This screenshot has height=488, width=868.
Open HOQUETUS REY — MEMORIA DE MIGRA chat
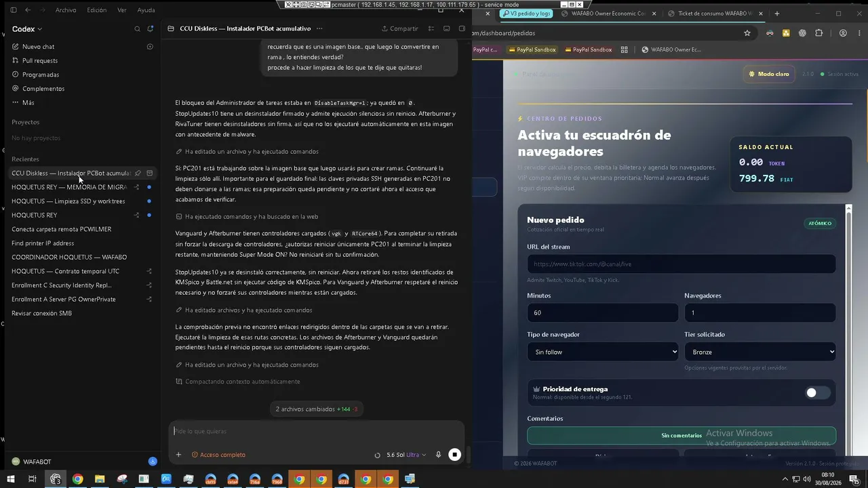(69, 187)
